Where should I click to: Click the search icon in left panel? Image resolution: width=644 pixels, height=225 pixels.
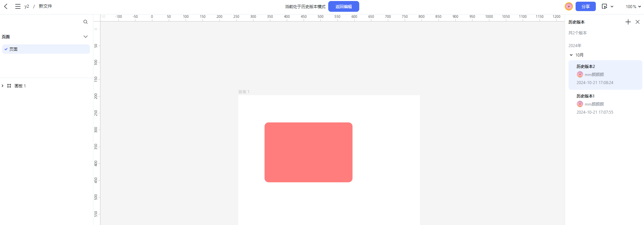click(x=86, y=22)
